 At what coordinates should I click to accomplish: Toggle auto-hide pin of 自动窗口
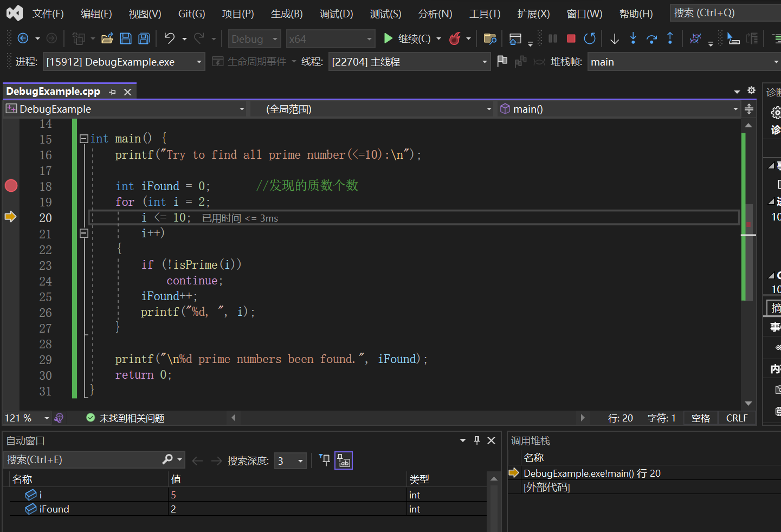[477, 440]
